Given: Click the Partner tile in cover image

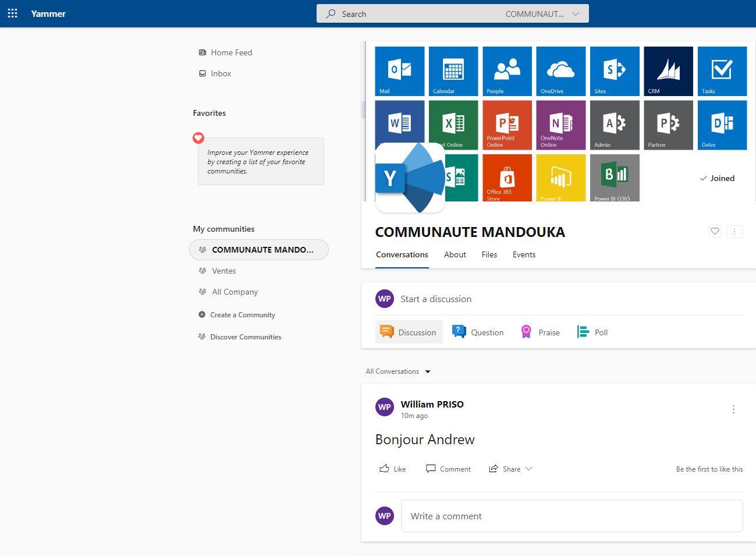Looking at the screenshot, I should click(668, 125).
